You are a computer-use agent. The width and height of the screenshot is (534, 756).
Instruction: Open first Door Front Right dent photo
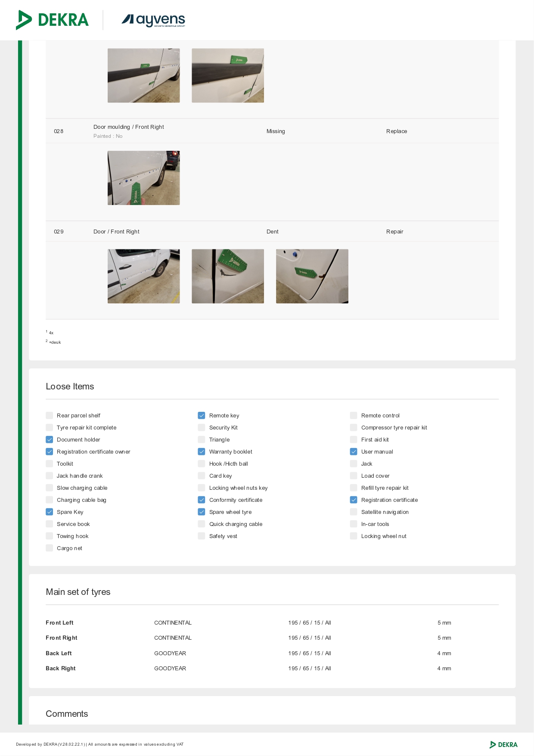tap(143, 276)
